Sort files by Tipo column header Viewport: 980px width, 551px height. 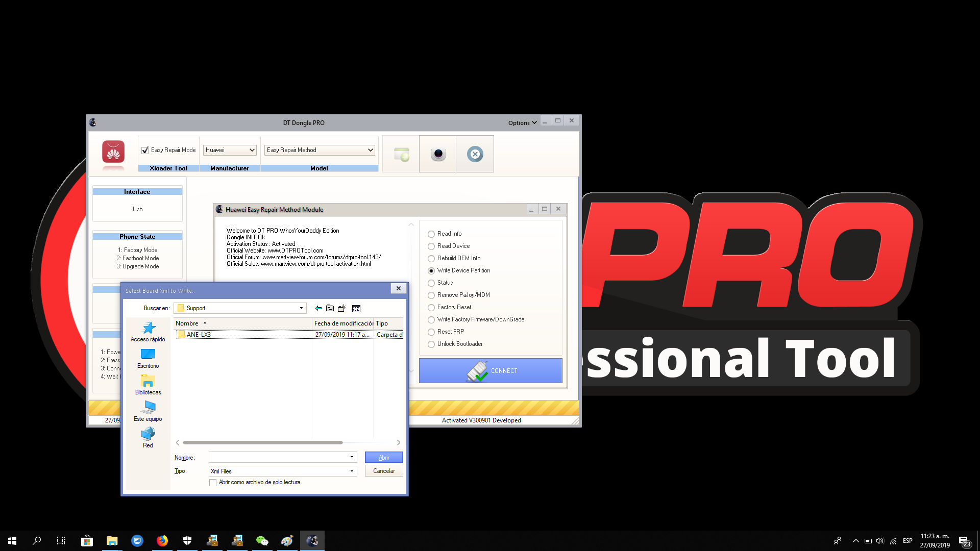(x=388, y=323)
